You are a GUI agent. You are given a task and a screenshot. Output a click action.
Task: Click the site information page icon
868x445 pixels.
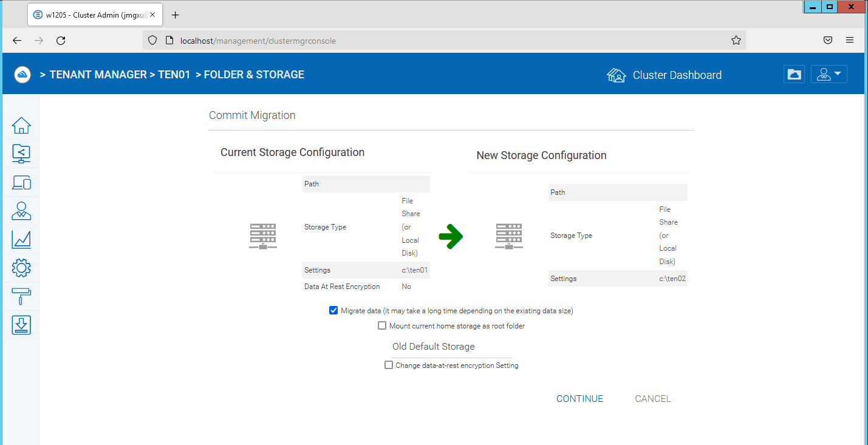169,41
